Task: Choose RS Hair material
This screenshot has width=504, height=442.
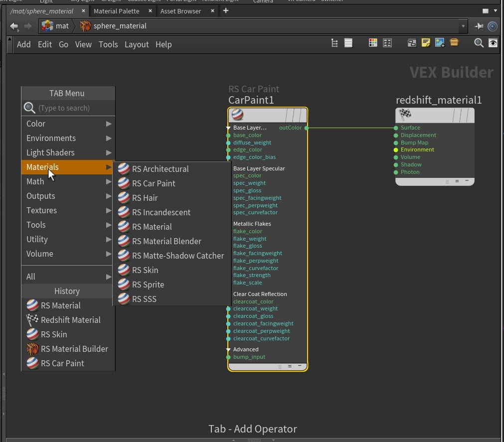Action: tap(172, 198)
